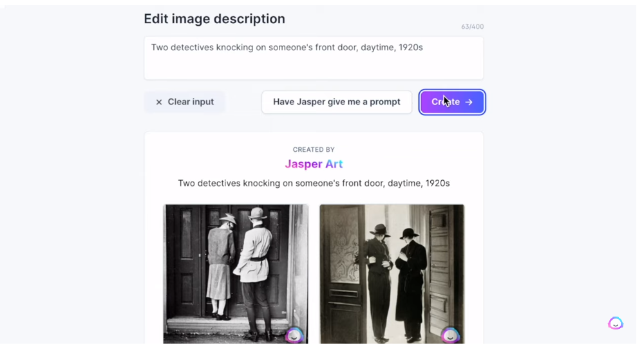Click the 63/400 character counter
This screenshot has width=644, height=352.
click(472, 26)
